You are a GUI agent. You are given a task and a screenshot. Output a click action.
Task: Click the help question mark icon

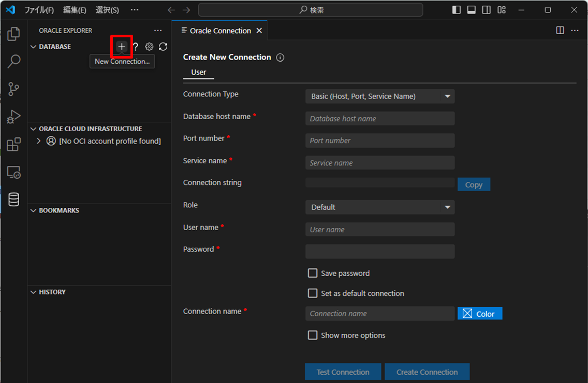point(135,47)
